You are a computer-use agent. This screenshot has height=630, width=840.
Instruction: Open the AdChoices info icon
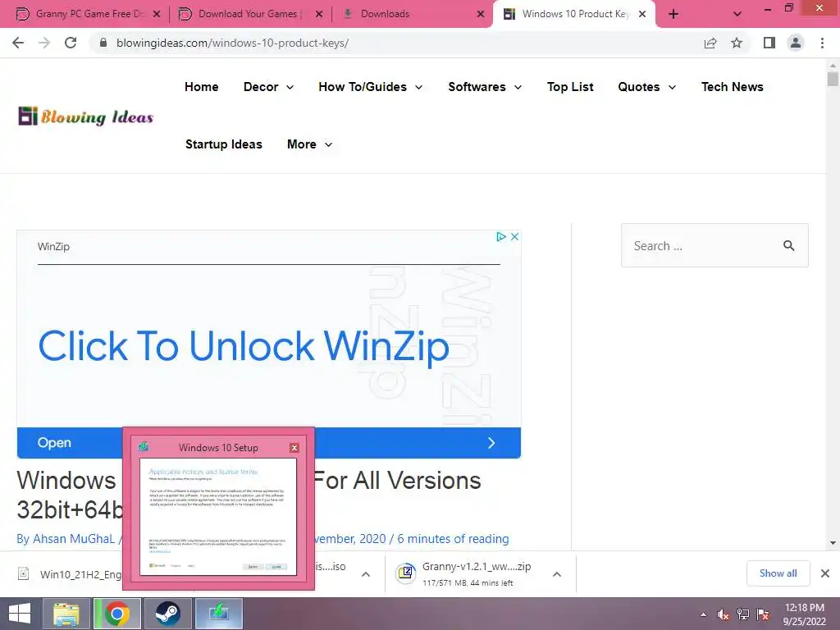click(x=501, y=236)
